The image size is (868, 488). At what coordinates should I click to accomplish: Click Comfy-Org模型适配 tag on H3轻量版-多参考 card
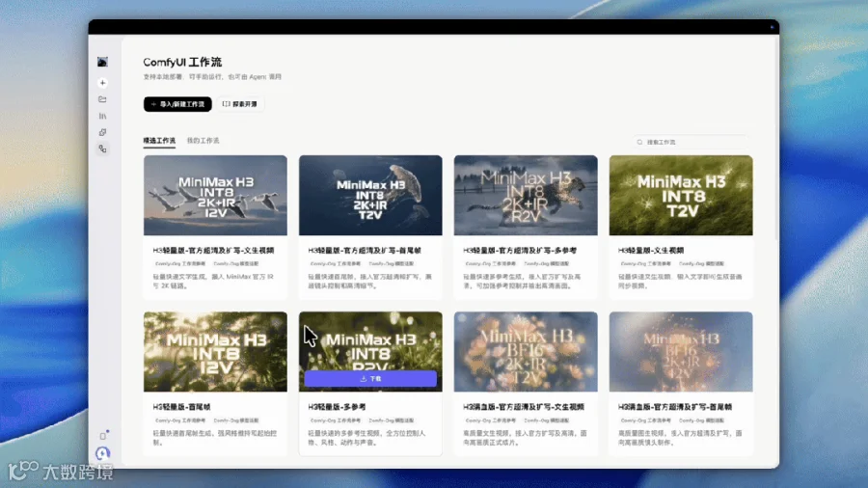point(392,420)
